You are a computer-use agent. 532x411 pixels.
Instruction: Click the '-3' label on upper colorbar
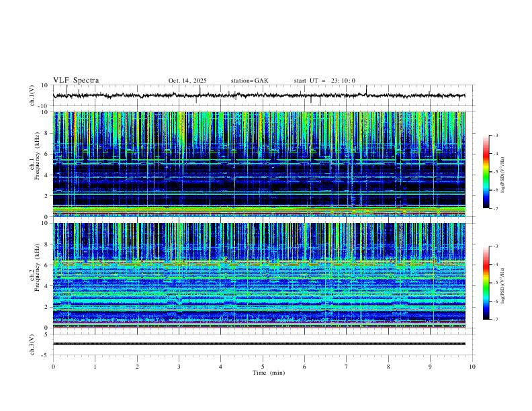click(495, 136)
